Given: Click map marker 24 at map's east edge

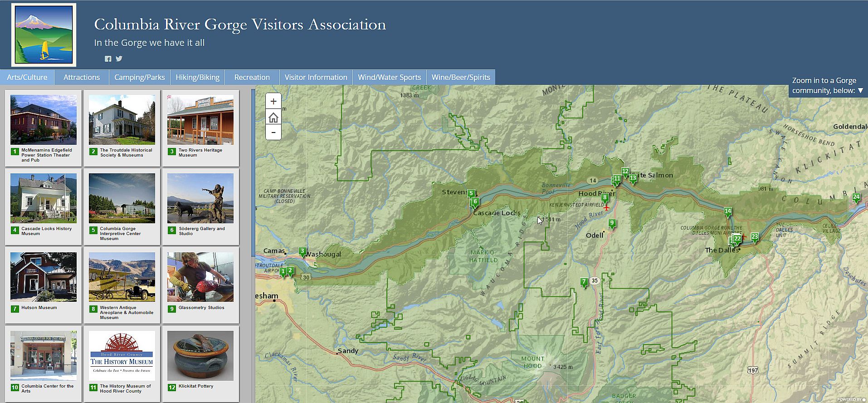Looking at the screenshot, I should [x=856, y=198].
